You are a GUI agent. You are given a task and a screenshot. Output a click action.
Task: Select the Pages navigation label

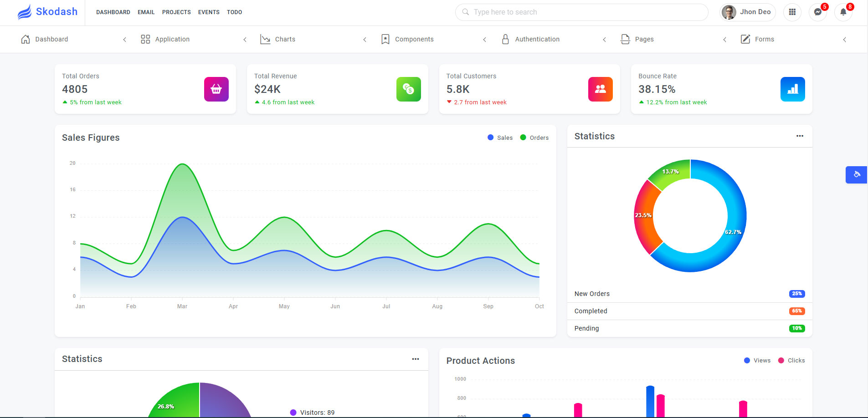pyautogui.click(x=644, y=39)
